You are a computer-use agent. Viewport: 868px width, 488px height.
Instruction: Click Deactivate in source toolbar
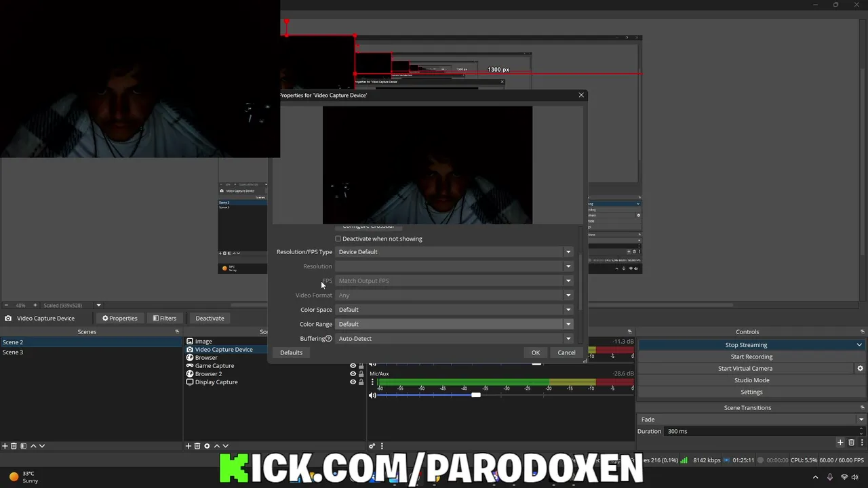[210, 319]
